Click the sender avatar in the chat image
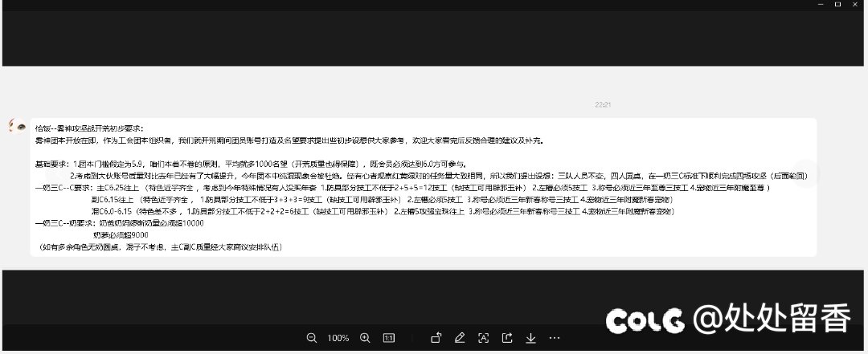The height and width of the screenshot is (354, 868). (x=17, y=126)
